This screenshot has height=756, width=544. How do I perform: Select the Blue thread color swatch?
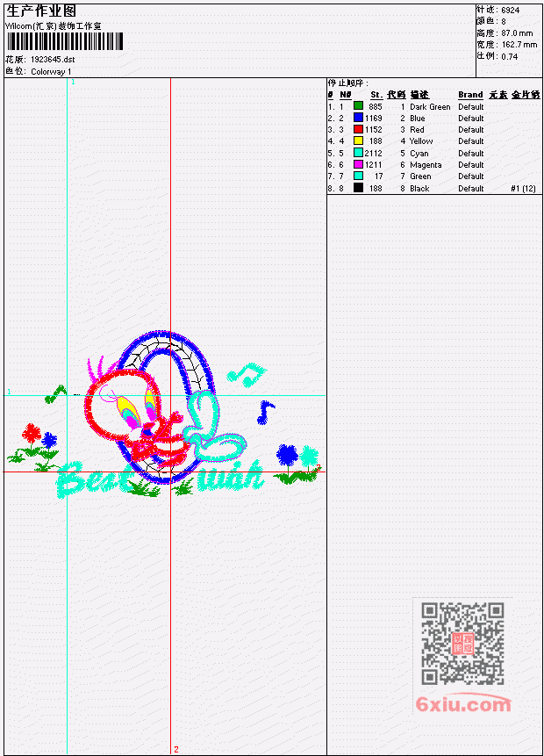(358, 117)
